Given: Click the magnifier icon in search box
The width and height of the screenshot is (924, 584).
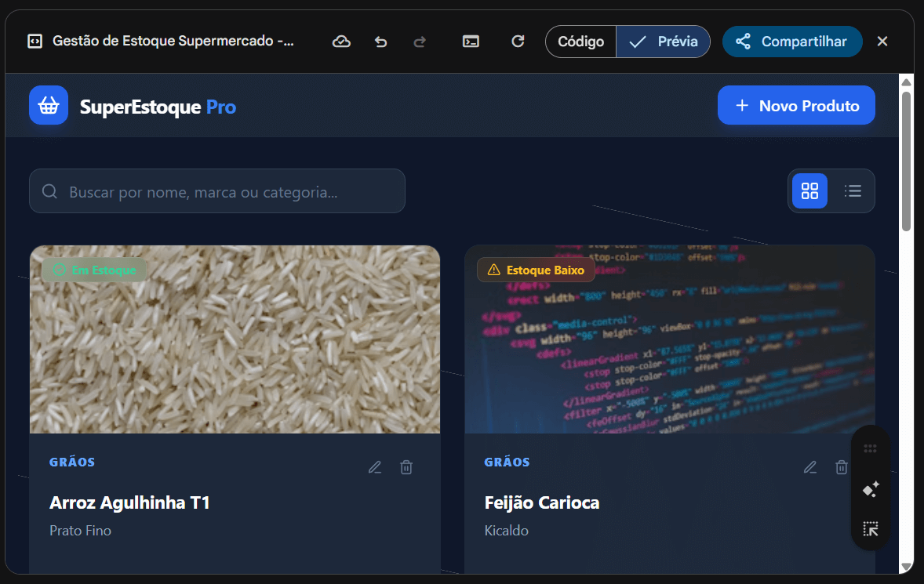Looking at the screenshot, I should (50, 191).
